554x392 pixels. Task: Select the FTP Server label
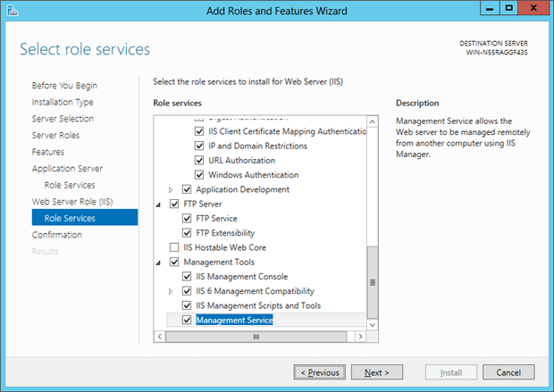[203, 204]
